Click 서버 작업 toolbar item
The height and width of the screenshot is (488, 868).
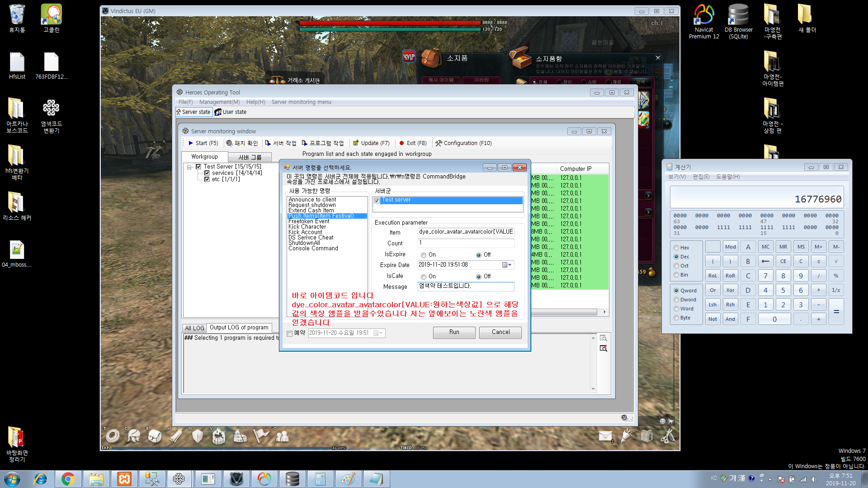coord(280,143)
